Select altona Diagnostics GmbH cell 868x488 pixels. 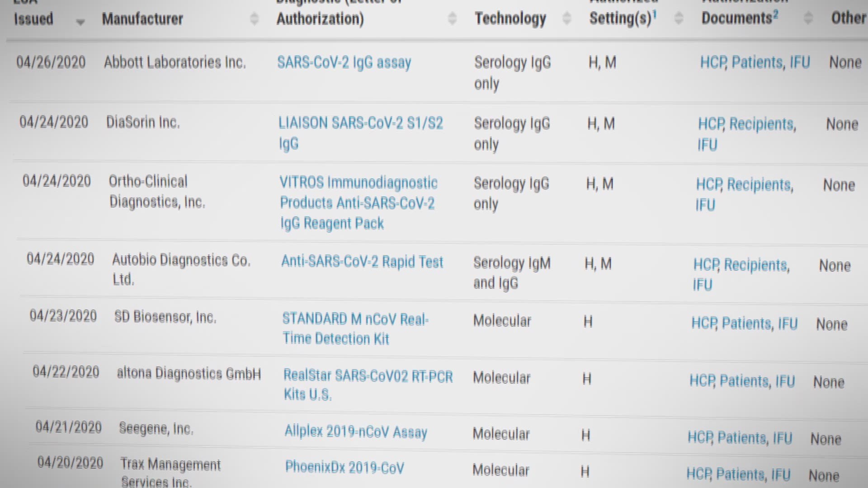click(x=189, y=374)
